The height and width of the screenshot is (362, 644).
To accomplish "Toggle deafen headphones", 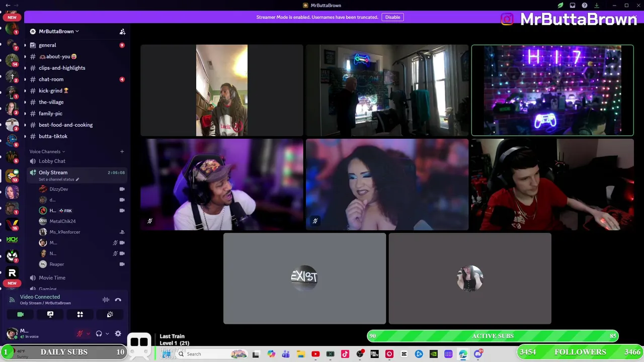I will [99, 334].
